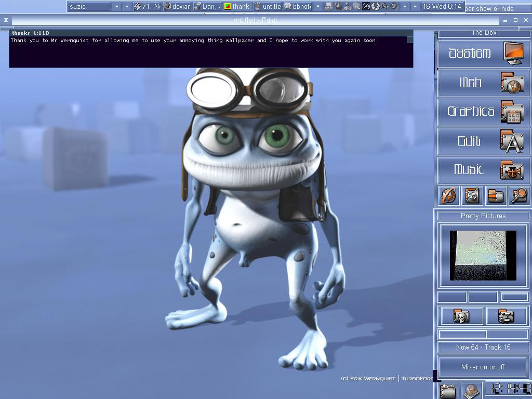The width and height of the screenshot is (532, 399).
Task: Toggle Mixer on or off
Action: pyautogui.click(x=482, y=367)
